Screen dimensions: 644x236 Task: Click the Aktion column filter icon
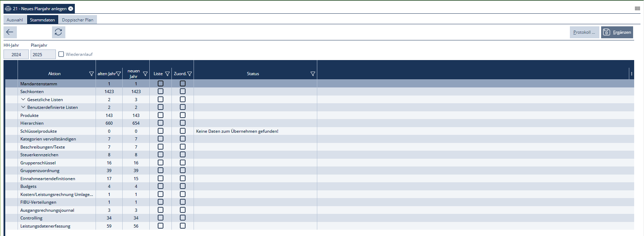point(91,74)
